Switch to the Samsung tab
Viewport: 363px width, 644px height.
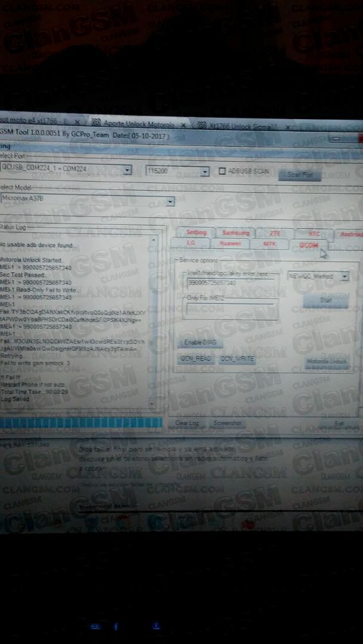tap(235, 233)
